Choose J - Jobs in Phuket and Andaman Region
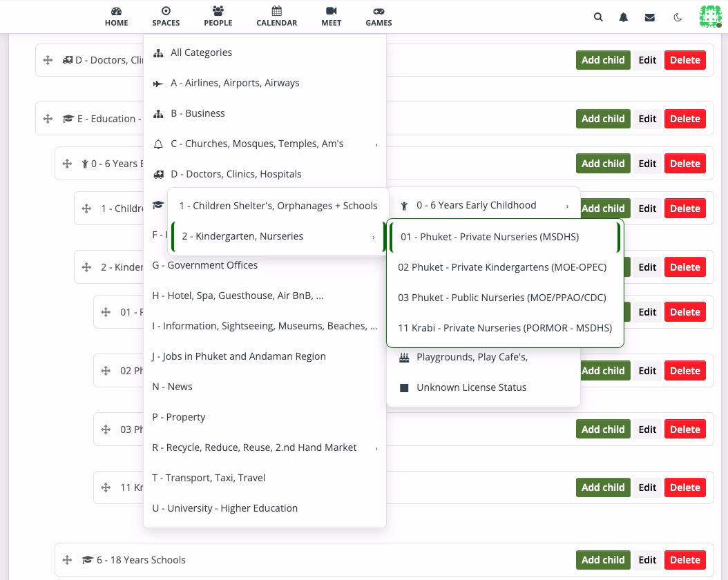The width and height of the screenshot is (728, 580). coord(265,356)
